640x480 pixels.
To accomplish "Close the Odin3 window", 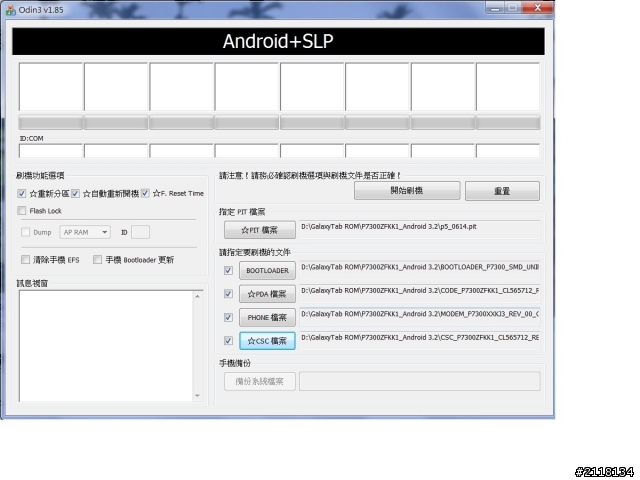I will pos(538,8).
